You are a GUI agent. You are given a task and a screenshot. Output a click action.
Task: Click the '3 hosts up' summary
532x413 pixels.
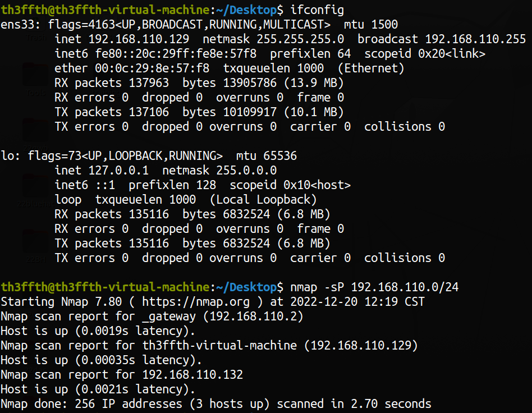click(230, 404)
